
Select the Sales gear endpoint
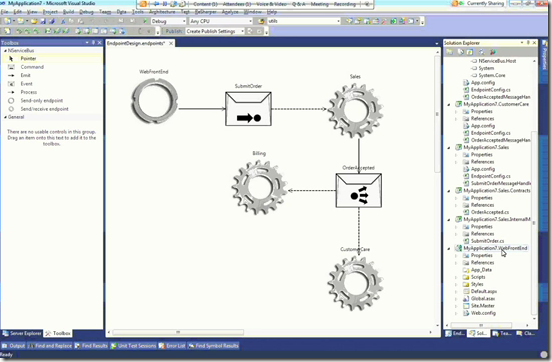[355, 110]
